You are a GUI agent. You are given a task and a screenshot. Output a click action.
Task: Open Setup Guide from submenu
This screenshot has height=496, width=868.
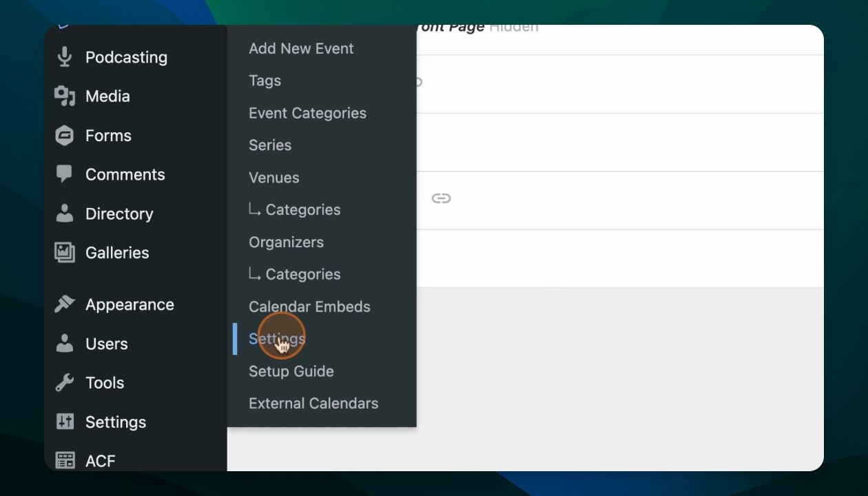click(291, 371)
